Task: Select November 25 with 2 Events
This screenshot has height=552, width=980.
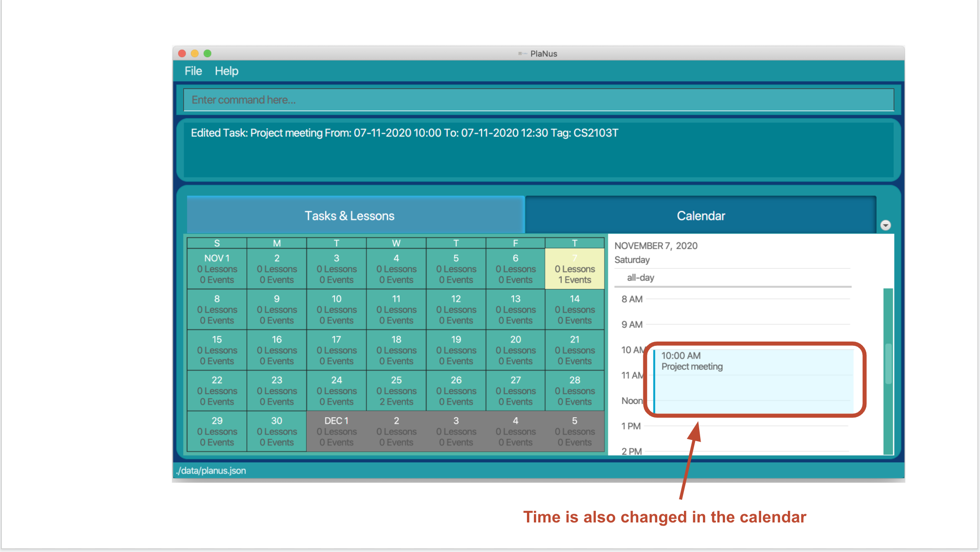Action: [x=396, y=390]
